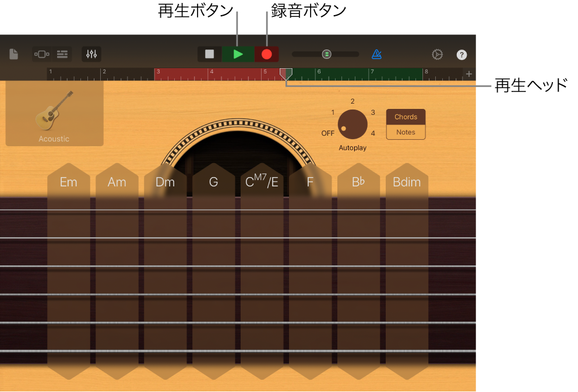Set Autoplay to OFF
The height and width of the screenshot is (392, 578).
click(x=327, y=133)
